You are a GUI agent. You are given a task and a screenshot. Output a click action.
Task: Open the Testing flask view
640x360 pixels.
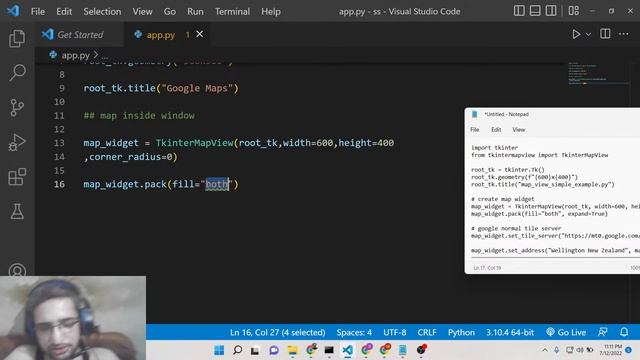17,211
